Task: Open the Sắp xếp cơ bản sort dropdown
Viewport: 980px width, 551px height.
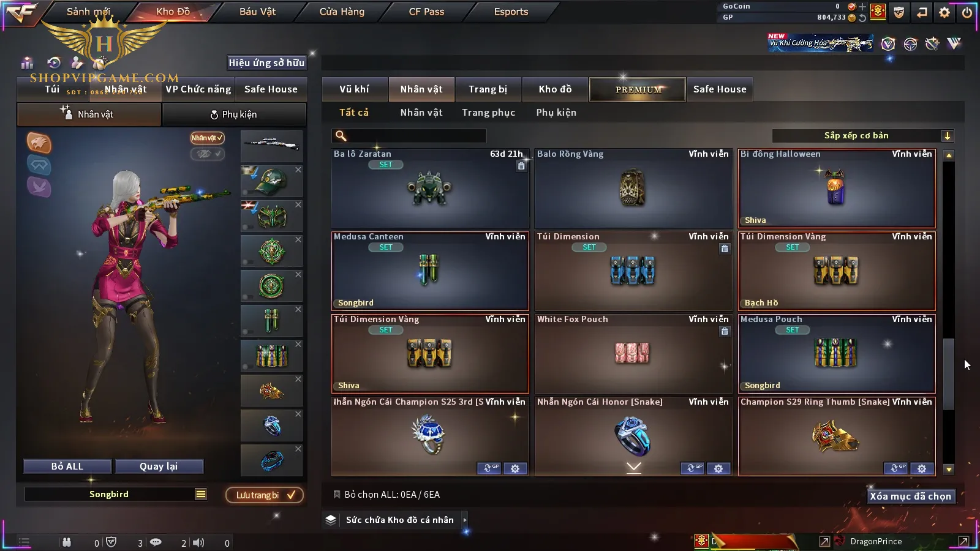Action: [862, 136]
